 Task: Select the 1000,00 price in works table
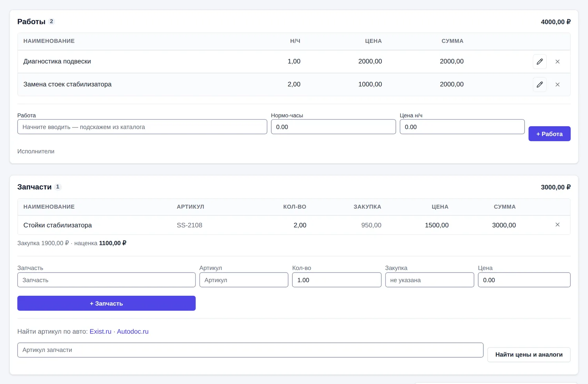pyautogui.click(x=370, y=84)
